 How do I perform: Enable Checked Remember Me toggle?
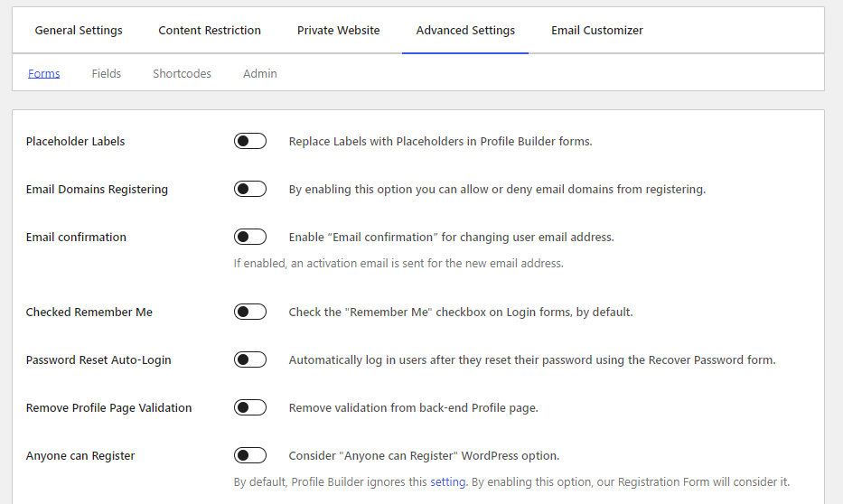(x=249, y=312)
